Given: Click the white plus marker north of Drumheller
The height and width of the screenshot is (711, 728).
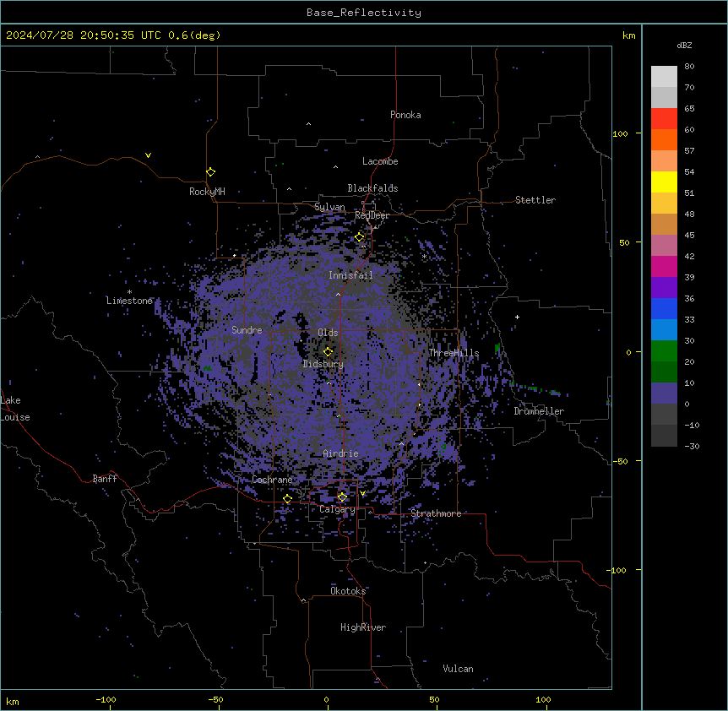Looking at the screenshot, I should click(x=517, y=317).
